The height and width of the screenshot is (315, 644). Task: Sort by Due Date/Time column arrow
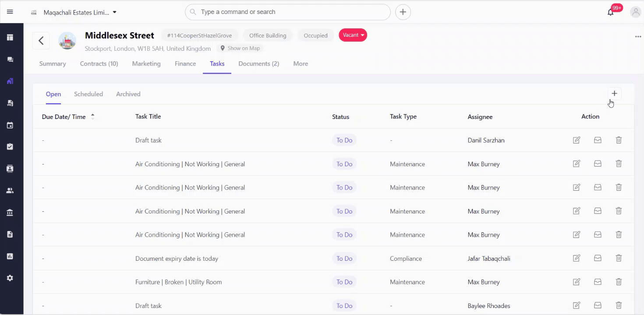[x=92, y=117]
